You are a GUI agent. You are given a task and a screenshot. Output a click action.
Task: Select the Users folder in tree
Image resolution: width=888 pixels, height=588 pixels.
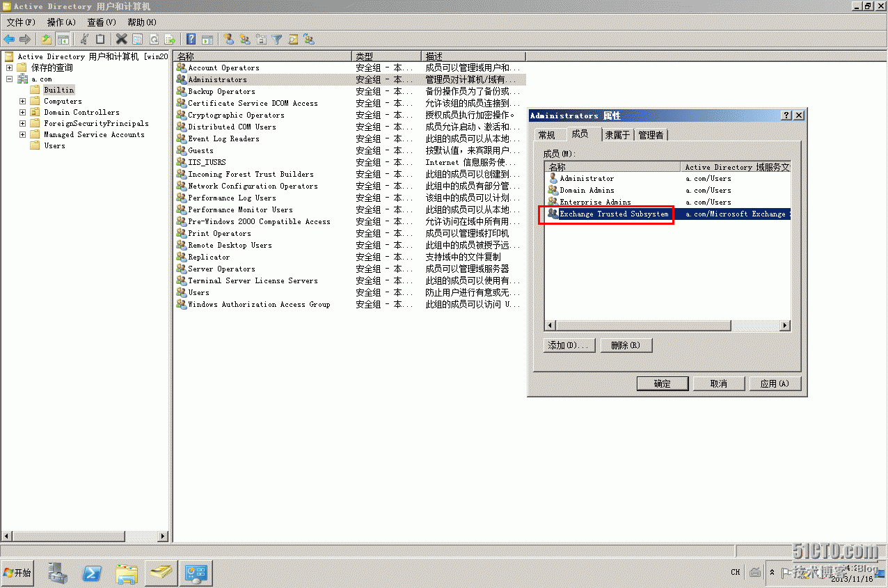54,145
